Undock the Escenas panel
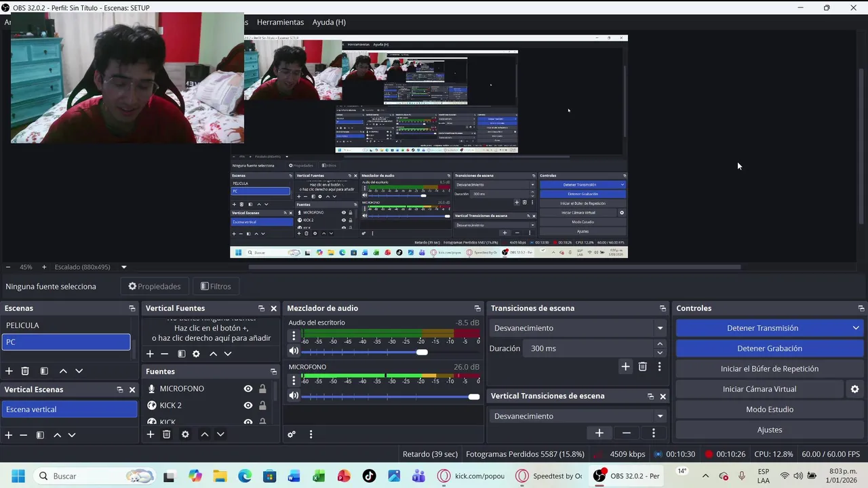This screenshot has height=488, width=868. pyautogui.click(x=132, y=308)
